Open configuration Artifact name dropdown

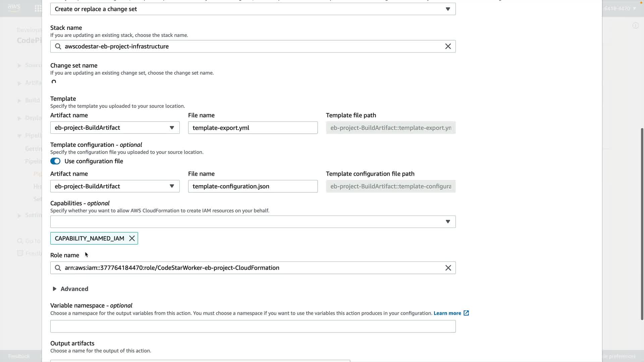pos(115,186)
